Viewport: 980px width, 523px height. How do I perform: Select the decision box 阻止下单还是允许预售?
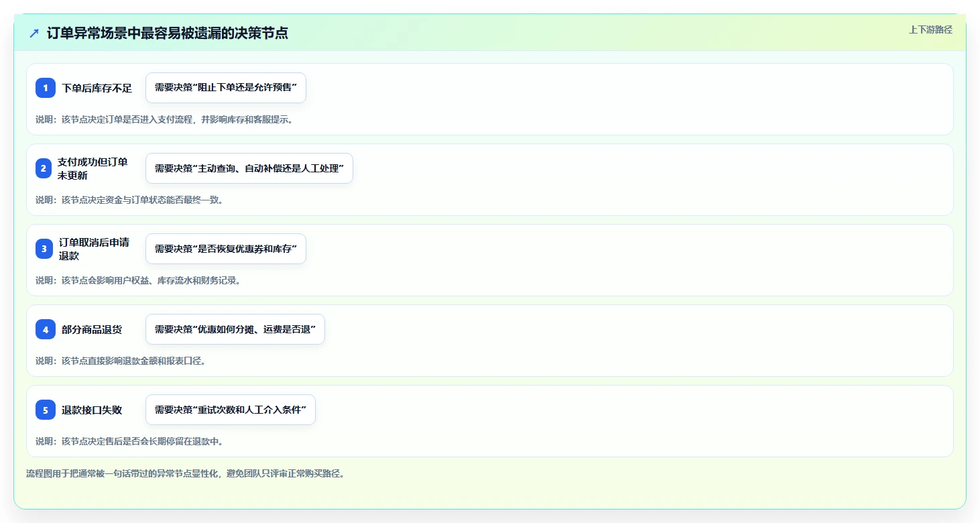226,88
